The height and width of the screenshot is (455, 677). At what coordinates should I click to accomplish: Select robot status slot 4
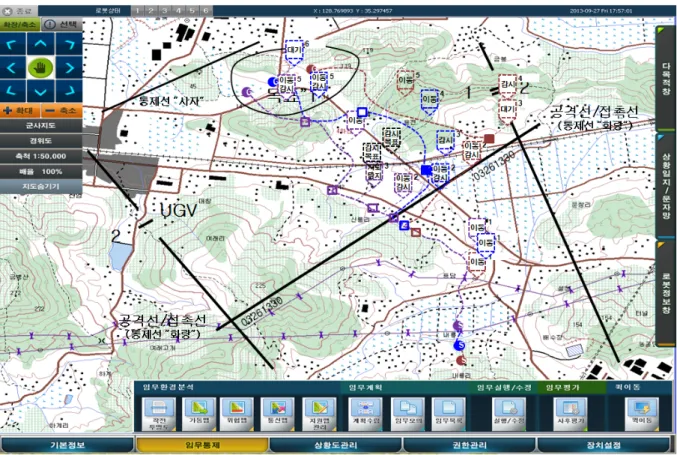click(x=178, y=11)
